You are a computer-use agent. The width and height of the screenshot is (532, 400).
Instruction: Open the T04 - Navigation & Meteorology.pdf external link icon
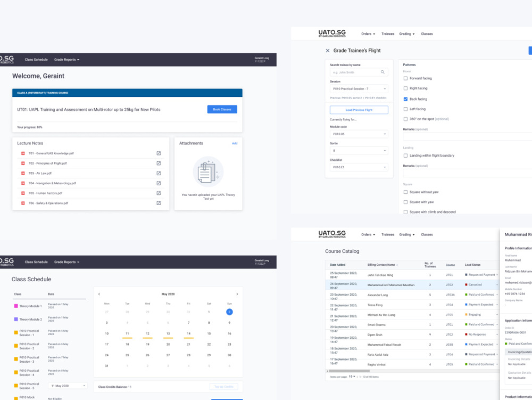pyautogui.click(x=159, y=183)
